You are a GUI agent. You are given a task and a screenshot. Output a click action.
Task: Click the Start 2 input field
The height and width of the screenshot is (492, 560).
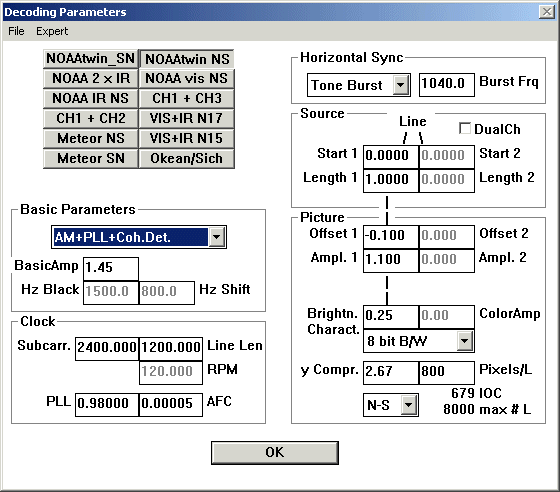click(x=446, y=156)
